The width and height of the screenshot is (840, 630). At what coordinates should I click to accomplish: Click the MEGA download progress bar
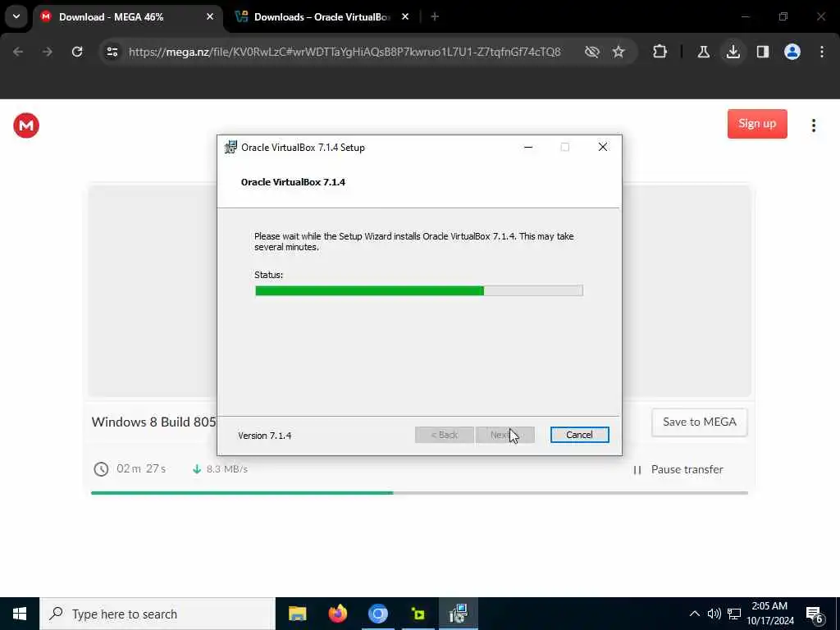pos(419,493)
